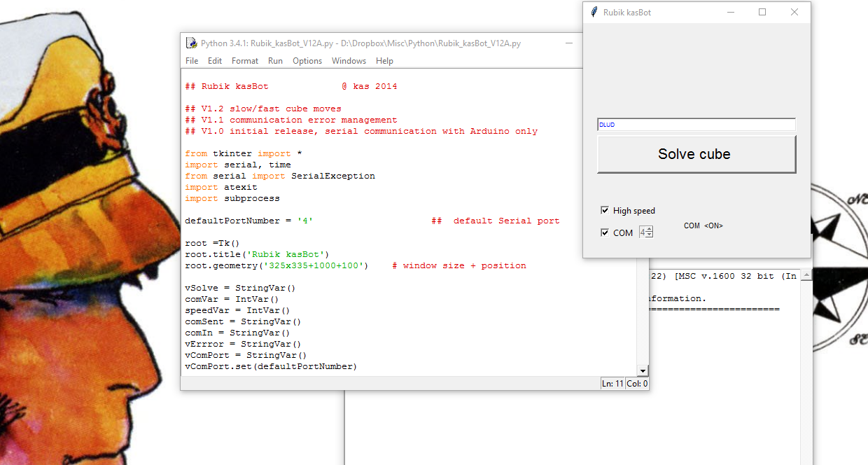Screen dimensions: 868x465
Task: Click the 'import atexit' code line
Action: point(221,187)
